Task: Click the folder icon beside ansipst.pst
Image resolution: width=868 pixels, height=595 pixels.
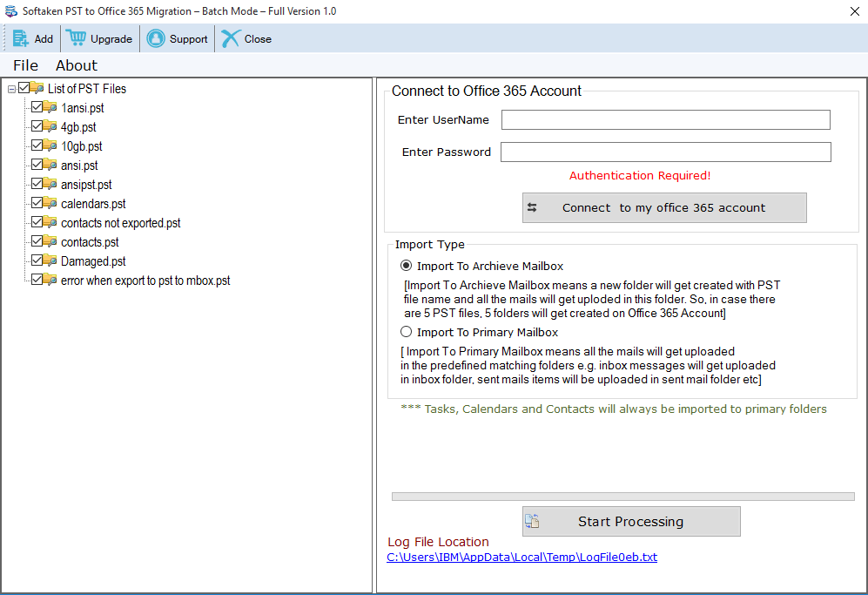Action: (x=50, y=184)
